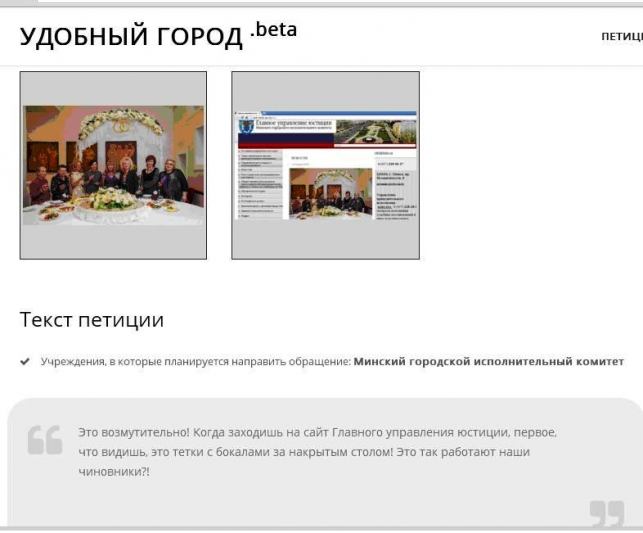The image size is (643, 533).
Task: Open the ПЕТИЦИИ menu item
Action: (621, 38)
